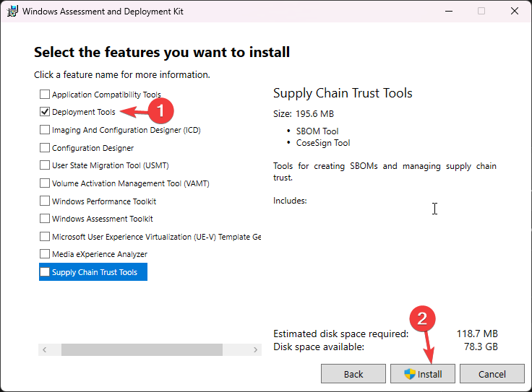532x392 pixels.
Task: Select User State Migration Tool (USMT) label
Action: [111, 165]
